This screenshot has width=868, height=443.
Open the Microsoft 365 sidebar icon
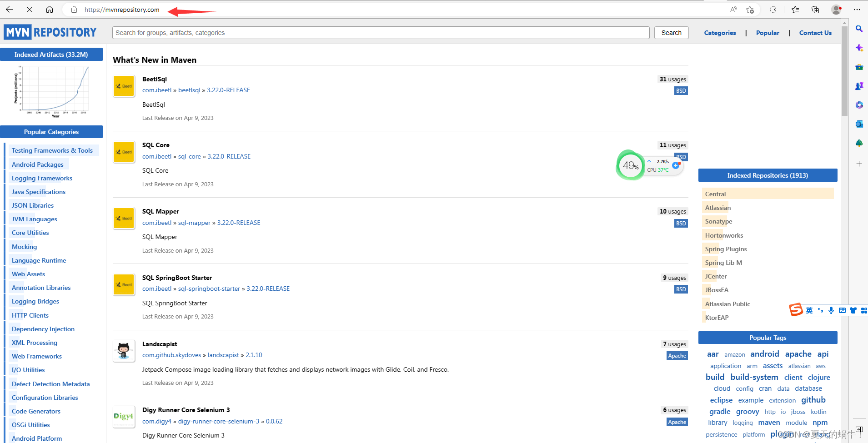point(859,105)
